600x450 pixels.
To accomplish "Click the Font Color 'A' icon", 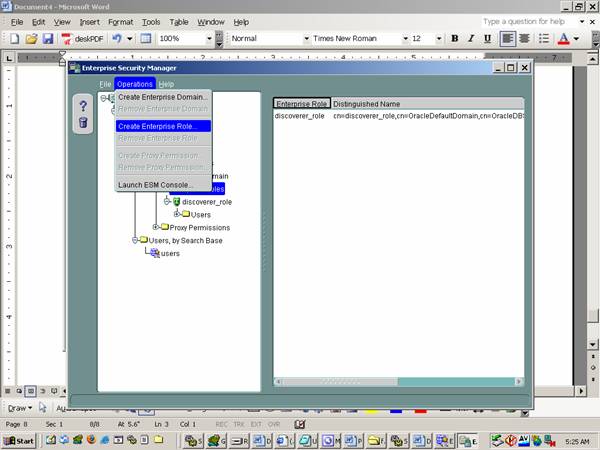I will (562, 38).
